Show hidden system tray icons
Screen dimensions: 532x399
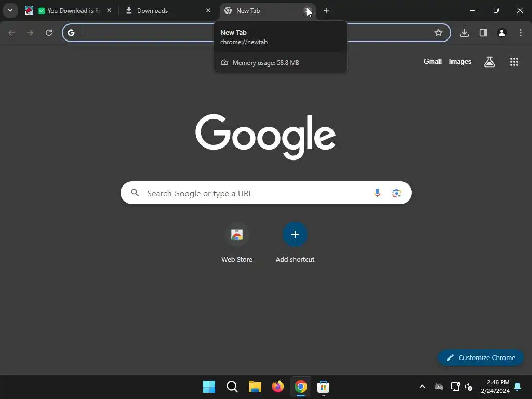click(x=422, y=387)
